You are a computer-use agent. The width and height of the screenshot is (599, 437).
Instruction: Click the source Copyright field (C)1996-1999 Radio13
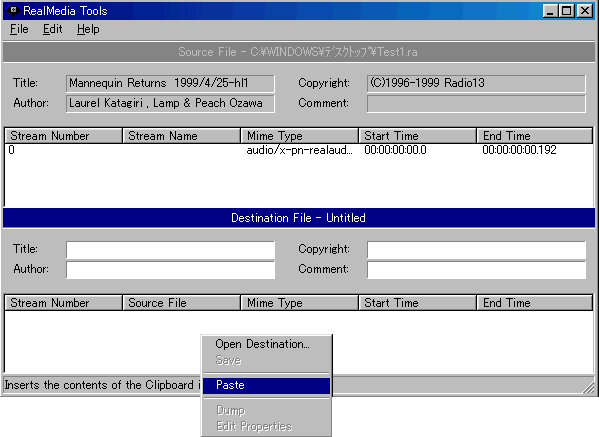pos(476,83)
